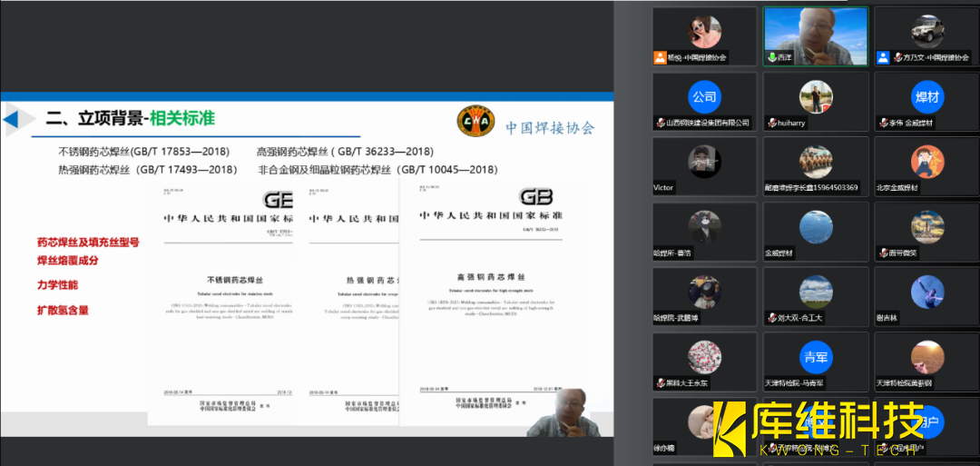Select Victor's participant tile
Viewport: 980px width, 466px height.
click(704, 167)
